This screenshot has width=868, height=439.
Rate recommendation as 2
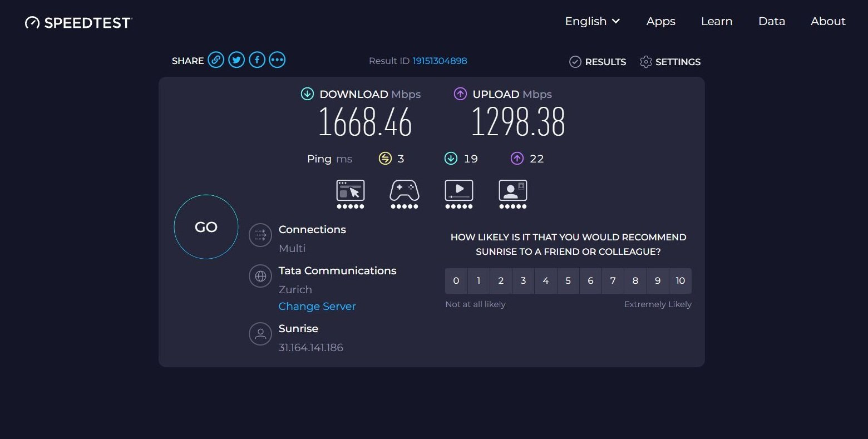pyautogui.click(x=501, y=281)
